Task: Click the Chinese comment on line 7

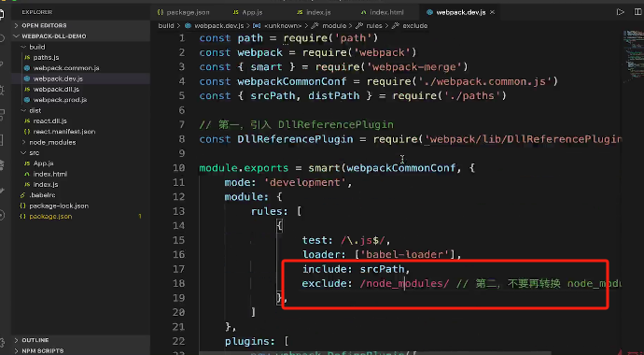Action: pos(296,124)
